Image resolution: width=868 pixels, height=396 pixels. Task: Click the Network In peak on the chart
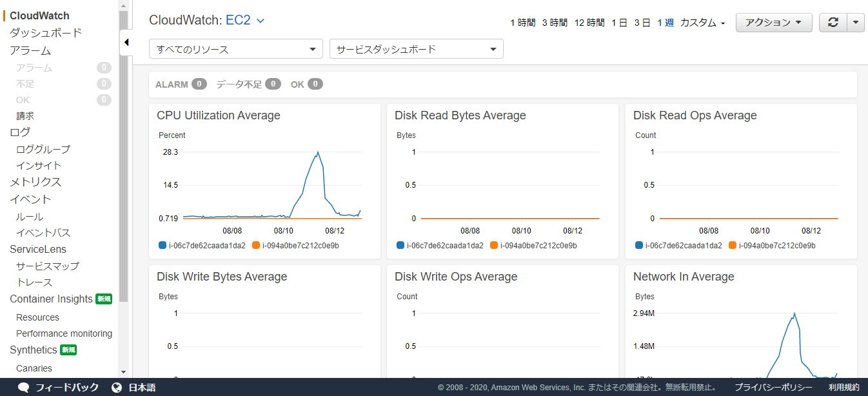[794, 313]
